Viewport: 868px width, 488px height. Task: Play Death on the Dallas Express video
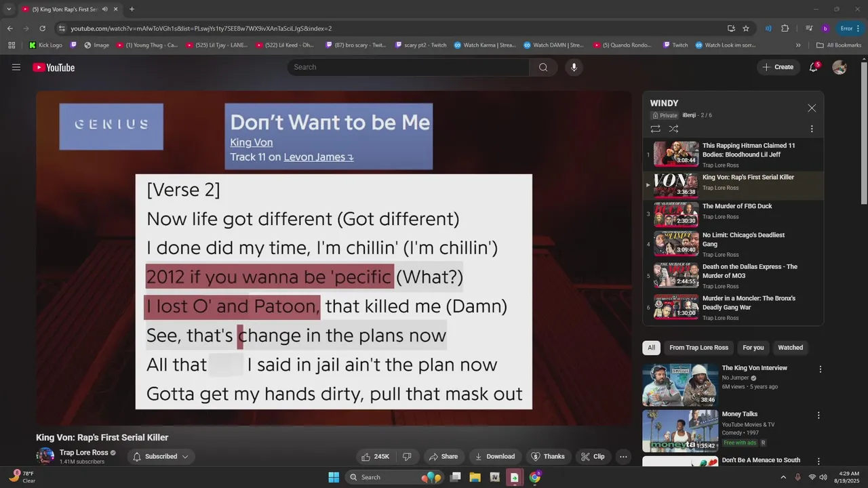pos(733,274)
